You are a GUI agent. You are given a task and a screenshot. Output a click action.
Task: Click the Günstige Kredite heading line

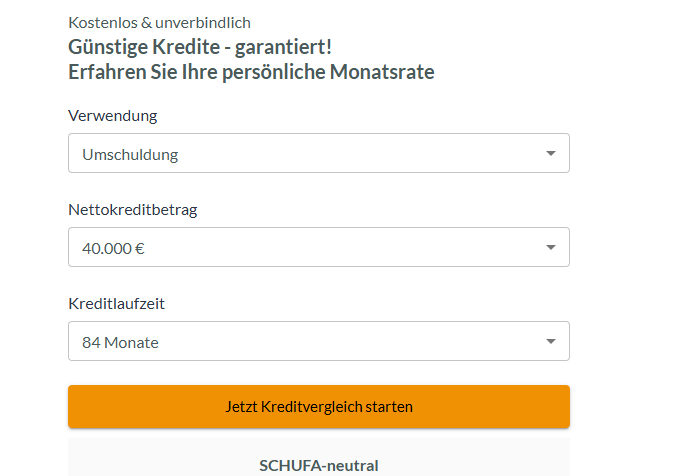tap(199, 46)
